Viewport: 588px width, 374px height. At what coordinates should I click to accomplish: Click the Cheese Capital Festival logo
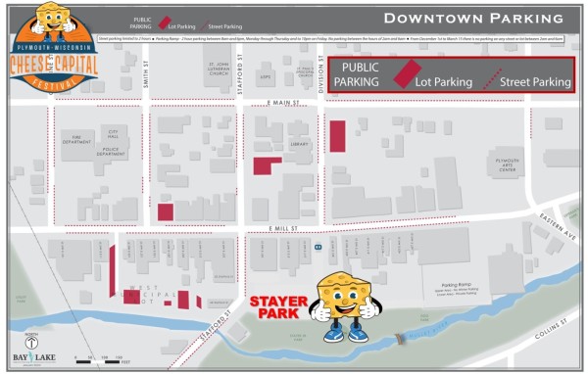54,47
